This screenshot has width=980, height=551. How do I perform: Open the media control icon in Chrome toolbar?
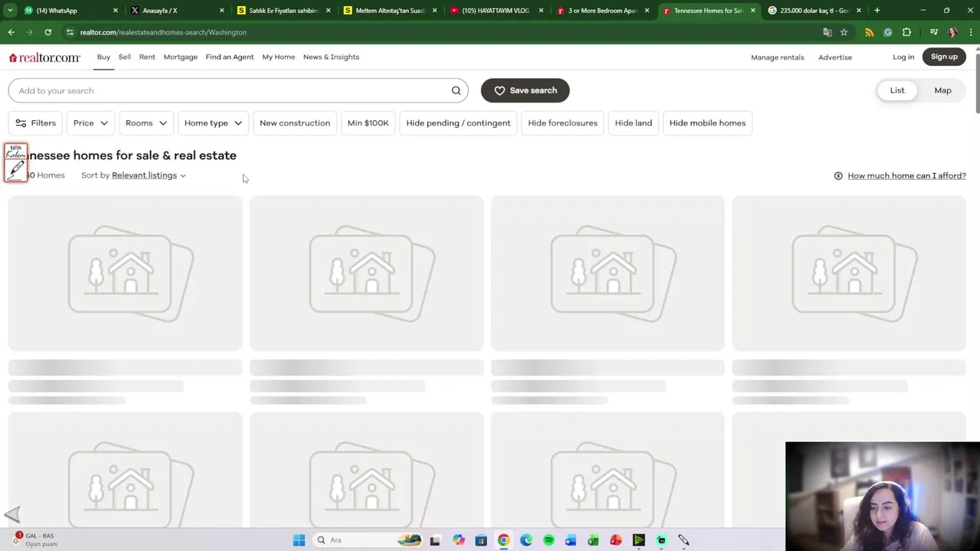click(934, 32)
